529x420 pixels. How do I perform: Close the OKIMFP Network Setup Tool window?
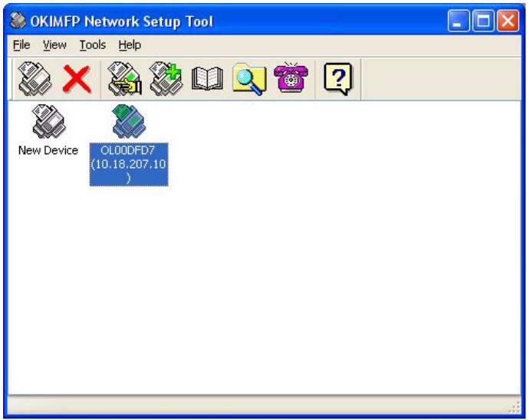(508, 21)
